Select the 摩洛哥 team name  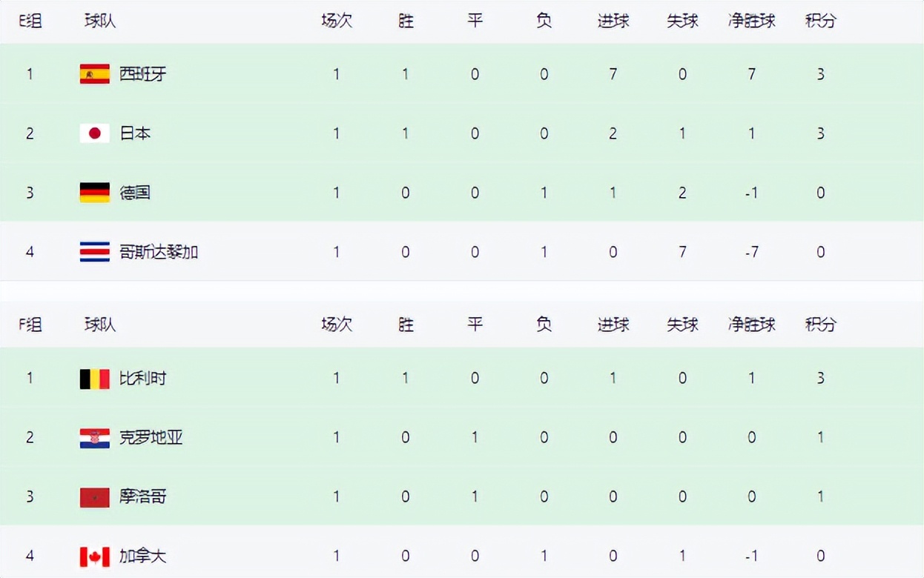tap(142, 497)
